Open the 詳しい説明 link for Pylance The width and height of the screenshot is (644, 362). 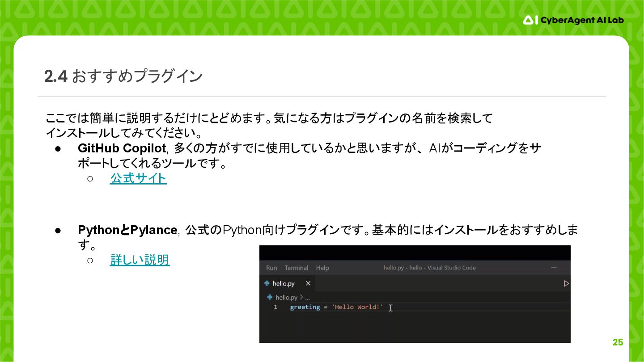140,260
